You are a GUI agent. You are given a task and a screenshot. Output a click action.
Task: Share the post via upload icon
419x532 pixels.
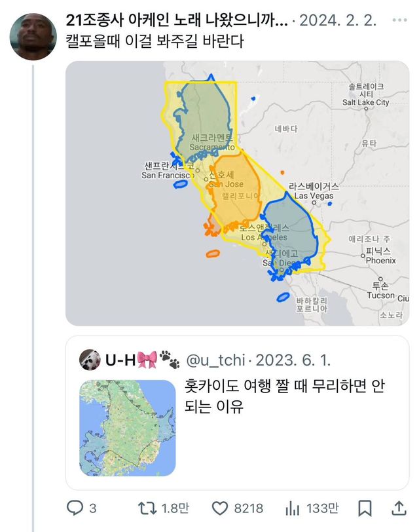397,508
